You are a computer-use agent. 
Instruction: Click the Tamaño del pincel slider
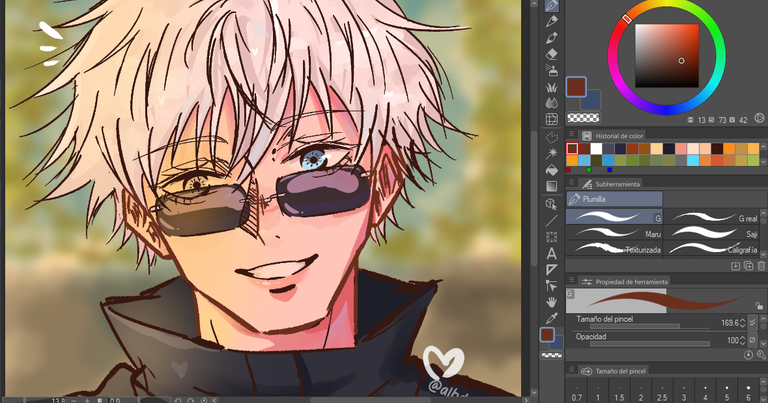(x=649, y=326)
